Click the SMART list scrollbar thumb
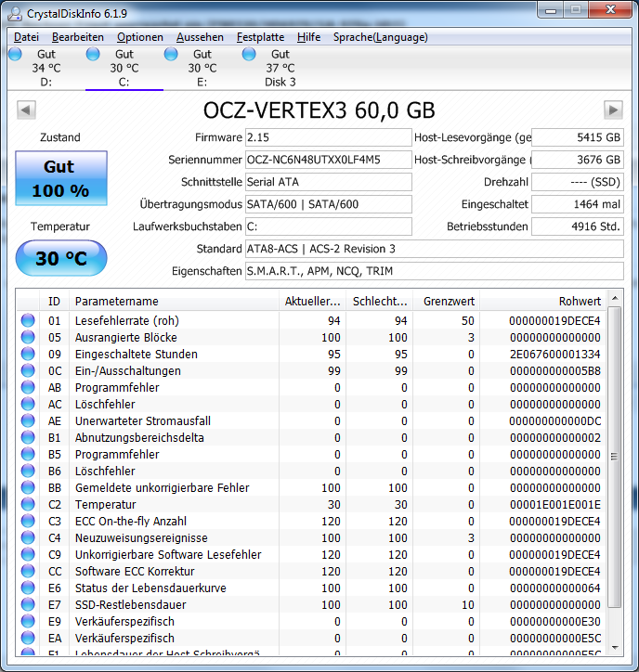Viewport: 639px width, 672px height. pyautogui.click(x=615, y=457)
